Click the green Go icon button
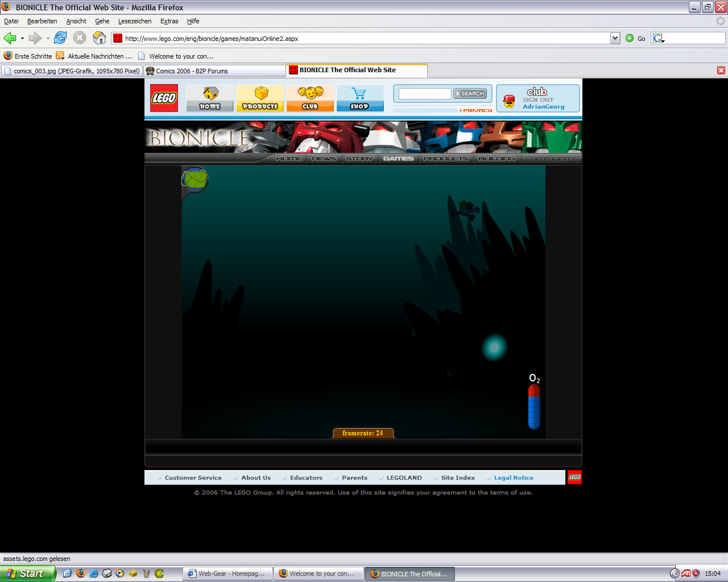 [630, 38]
